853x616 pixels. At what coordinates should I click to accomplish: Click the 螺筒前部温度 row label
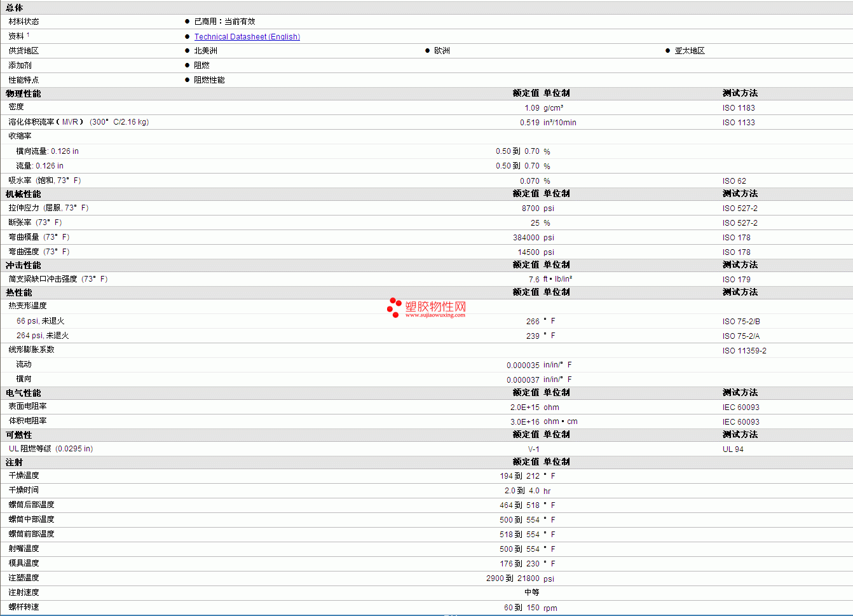[31, 534]
